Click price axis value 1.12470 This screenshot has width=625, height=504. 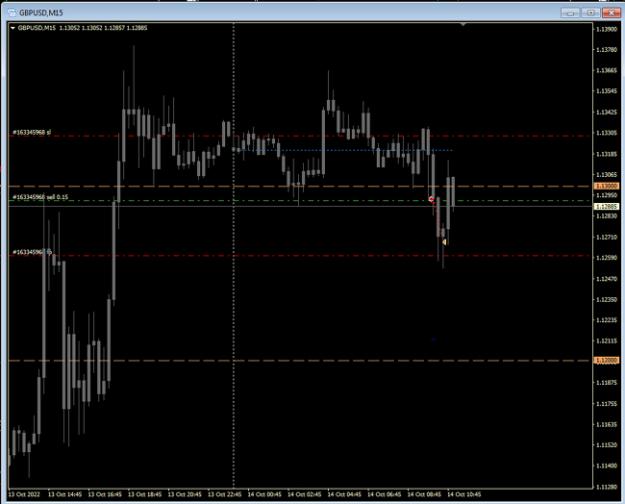606,279
